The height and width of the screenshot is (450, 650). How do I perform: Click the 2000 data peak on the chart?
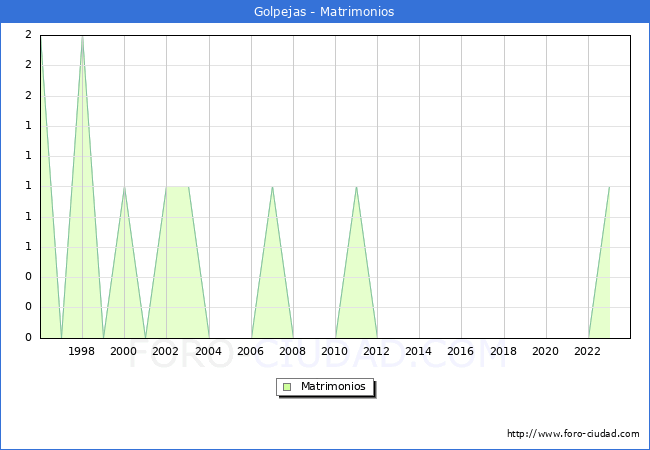click(x=124, y=187)
